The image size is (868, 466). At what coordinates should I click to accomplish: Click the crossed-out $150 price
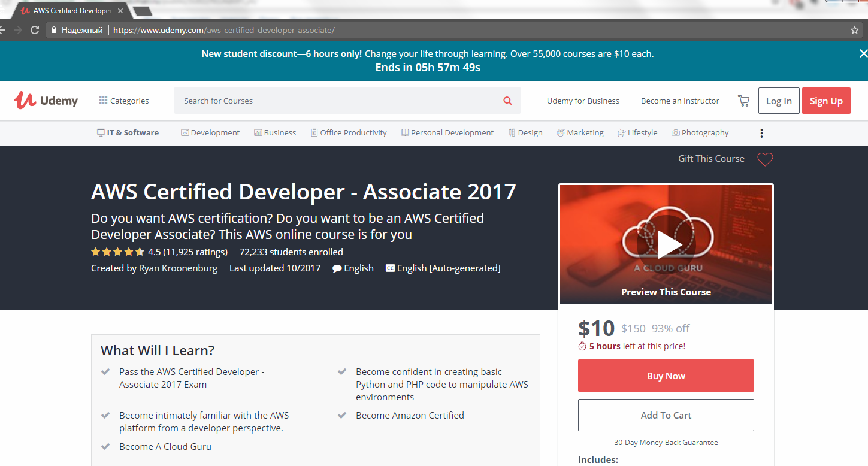(633, 328)
